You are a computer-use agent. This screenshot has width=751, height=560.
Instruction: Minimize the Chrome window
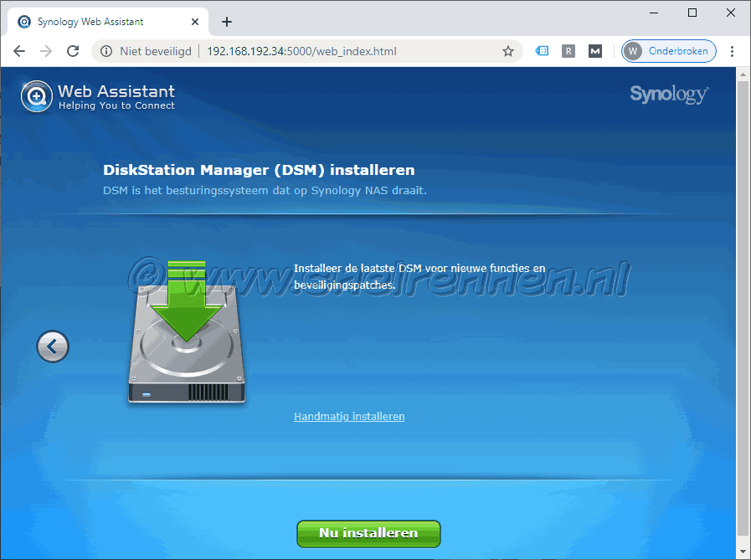654,13
